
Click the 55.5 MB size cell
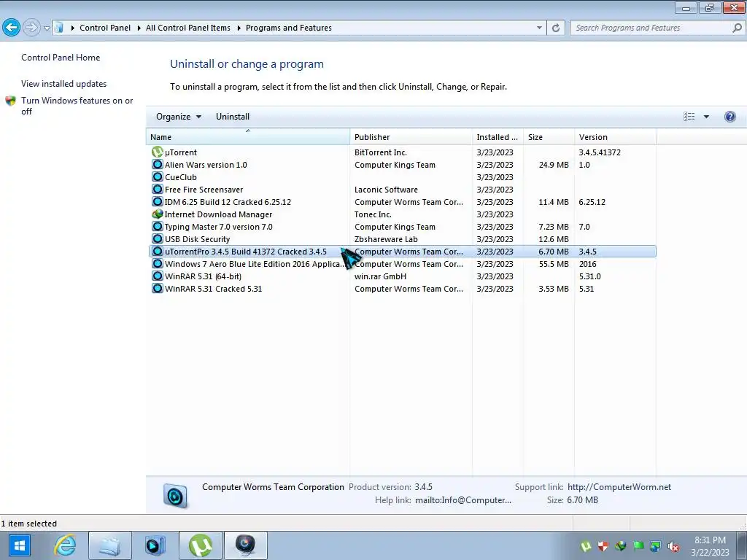pos(554,264)
